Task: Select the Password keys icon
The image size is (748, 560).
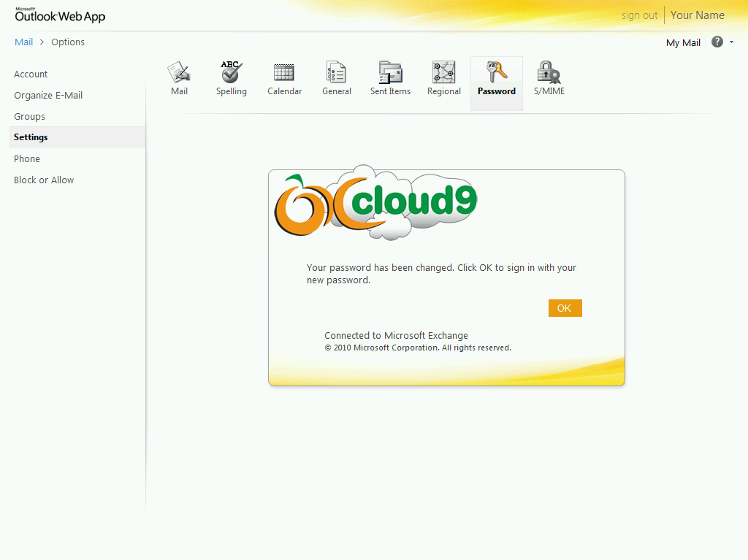Action: [497, 72]
